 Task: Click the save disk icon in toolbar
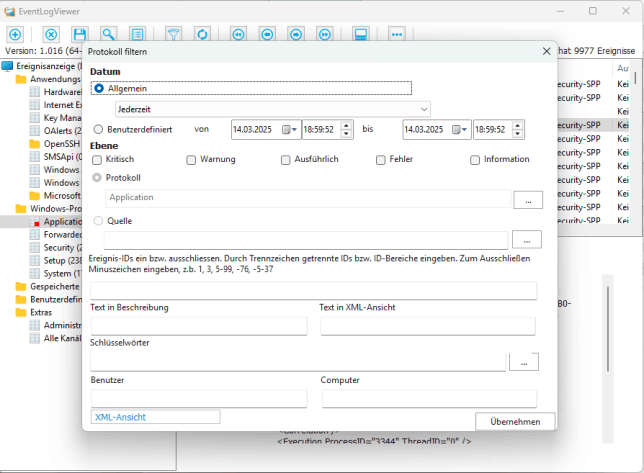[x=80, y=34]
